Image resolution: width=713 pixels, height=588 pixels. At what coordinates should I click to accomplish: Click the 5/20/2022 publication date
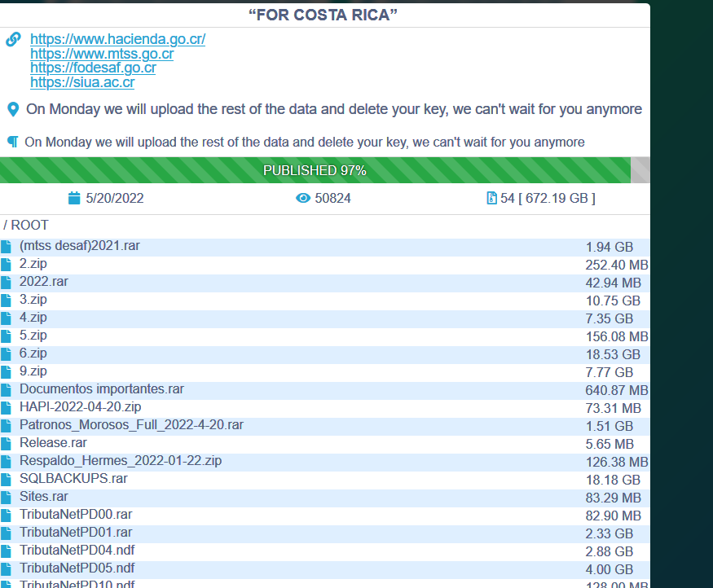tap(115, 198)
